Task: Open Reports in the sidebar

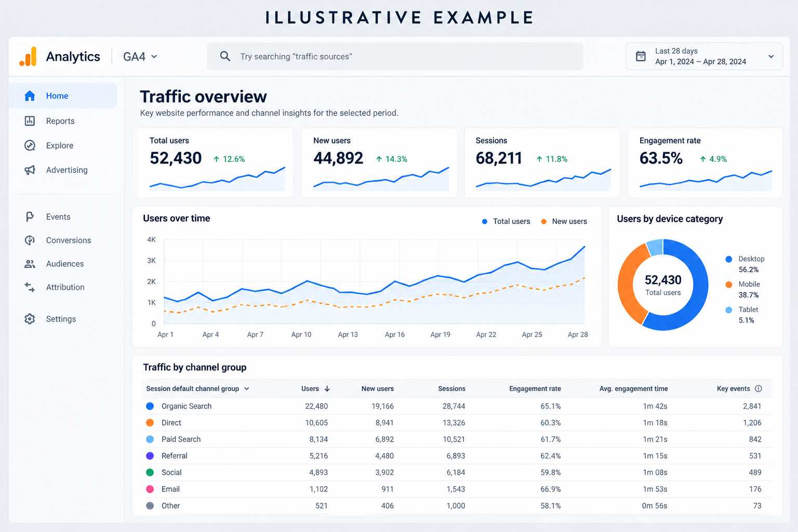Action: (63, 121)
